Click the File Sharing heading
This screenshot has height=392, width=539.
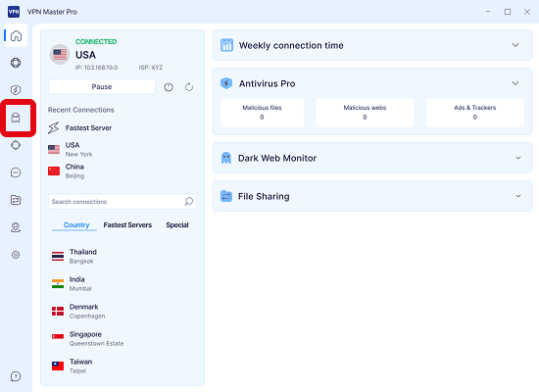click(x=264, y=196)
